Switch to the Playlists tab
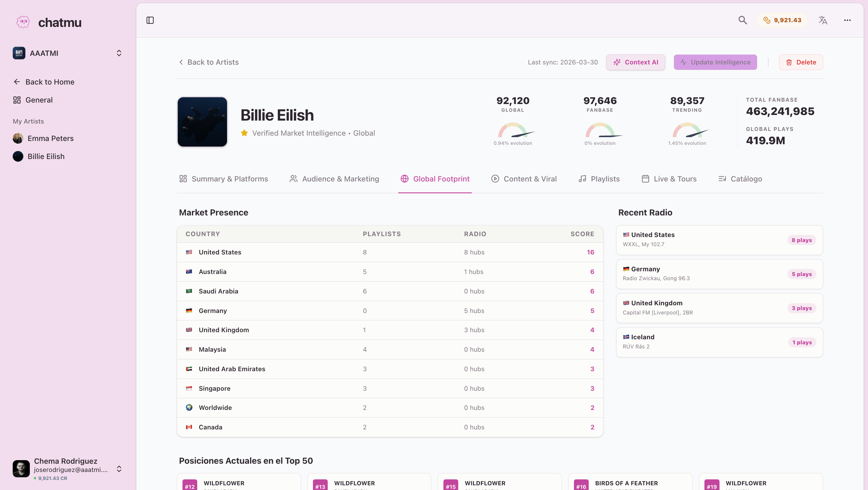 click(x=599, y=179)
